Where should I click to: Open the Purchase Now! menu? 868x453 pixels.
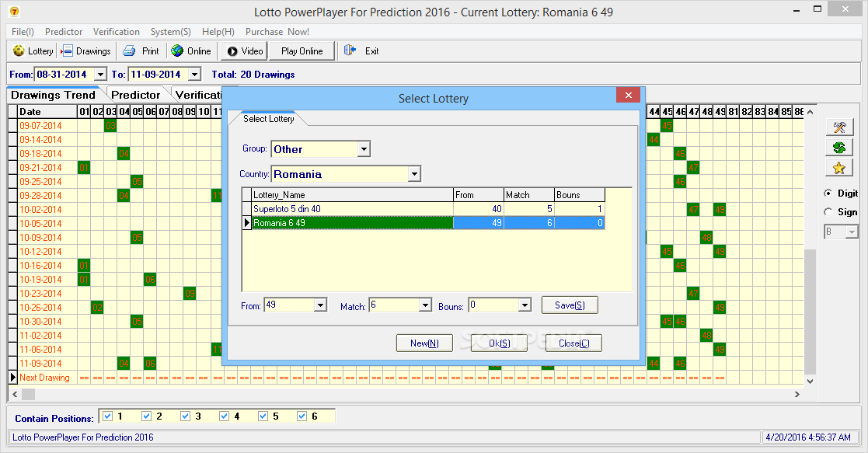(x=277, y=32)
